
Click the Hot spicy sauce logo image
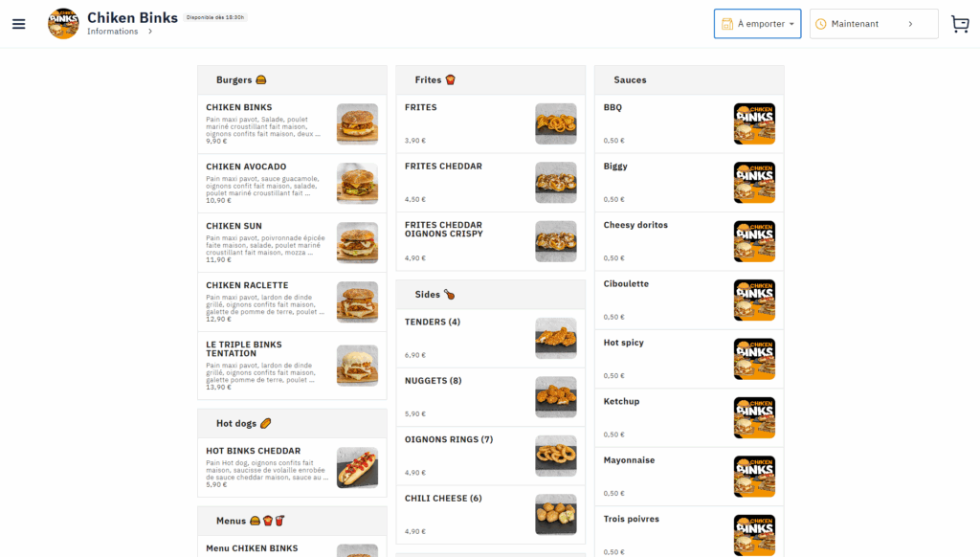tap(754, 359)
